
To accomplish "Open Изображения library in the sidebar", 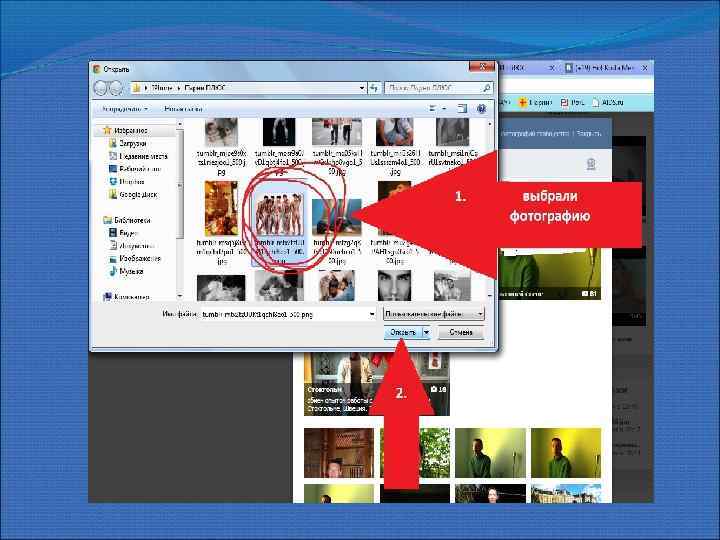I will (x=135, y=259).
